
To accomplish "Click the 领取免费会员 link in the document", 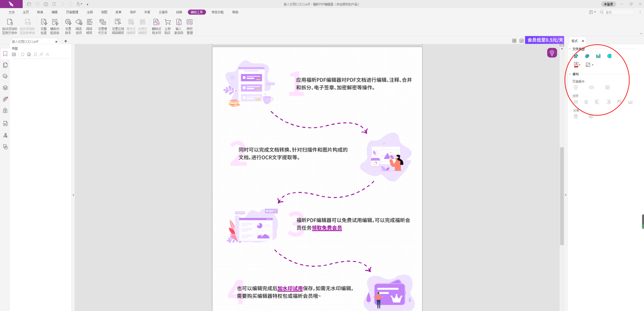I will [x=326, y=228].
